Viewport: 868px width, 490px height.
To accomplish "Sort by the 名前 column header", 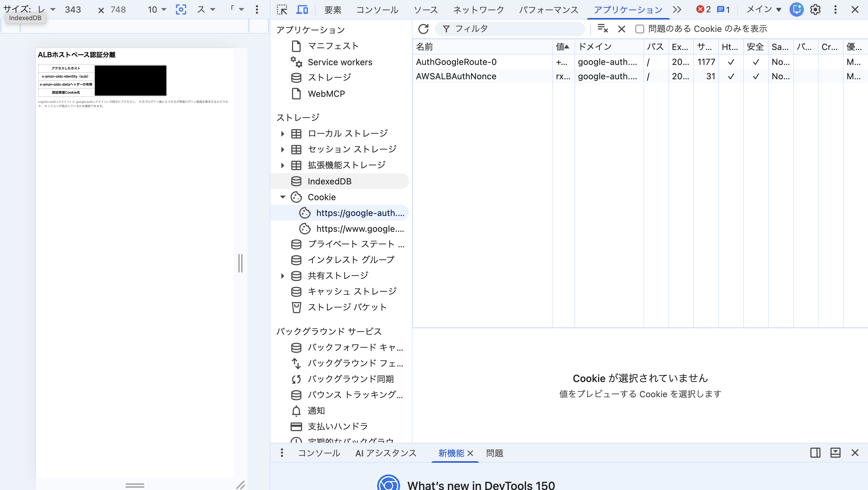I will coord(483,47).
